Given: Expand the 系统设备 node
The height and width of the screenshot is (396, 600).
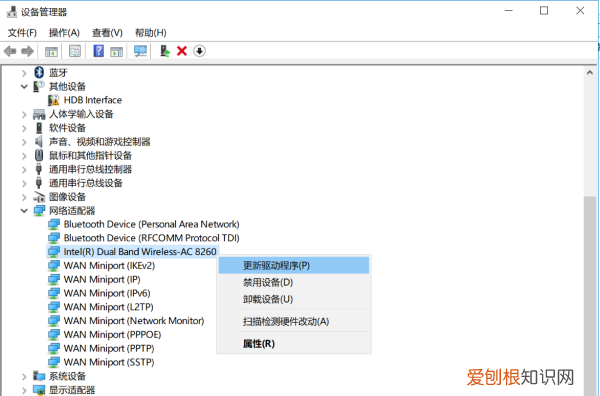Looking at the screenshot, I should click(x=24, y=376).
